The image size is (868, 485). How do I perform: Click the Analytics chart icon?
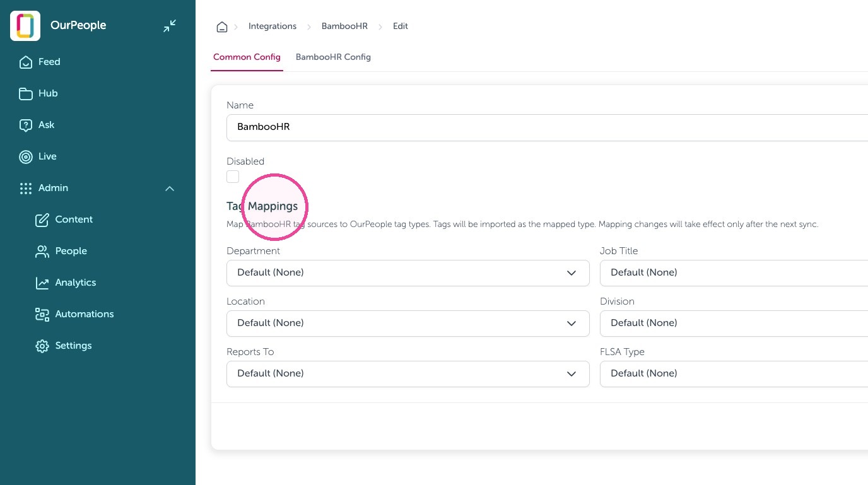click(42, 283)
